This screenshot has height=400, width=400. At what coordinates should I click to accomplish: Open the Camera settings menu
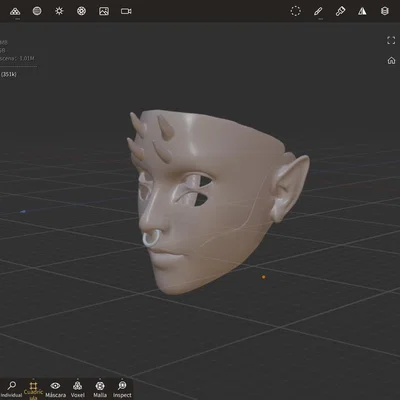[x=126, y=11]
